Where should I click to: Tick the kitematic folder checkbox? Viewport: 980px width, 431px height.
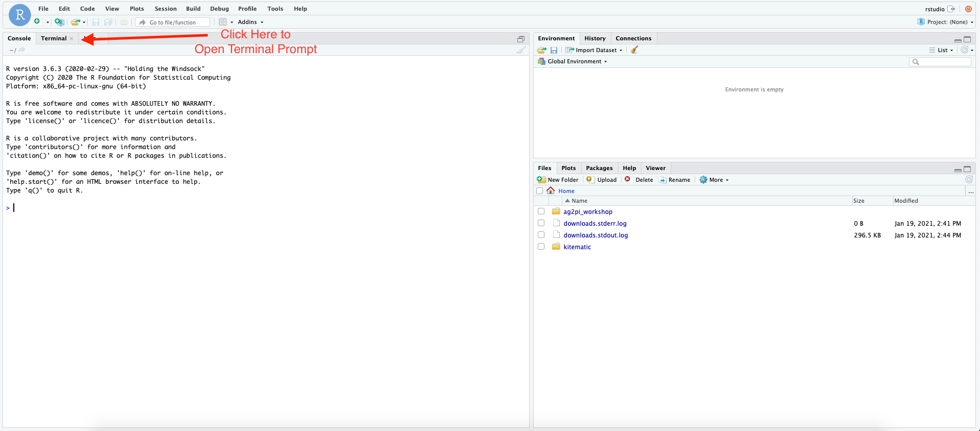[541, 247]
